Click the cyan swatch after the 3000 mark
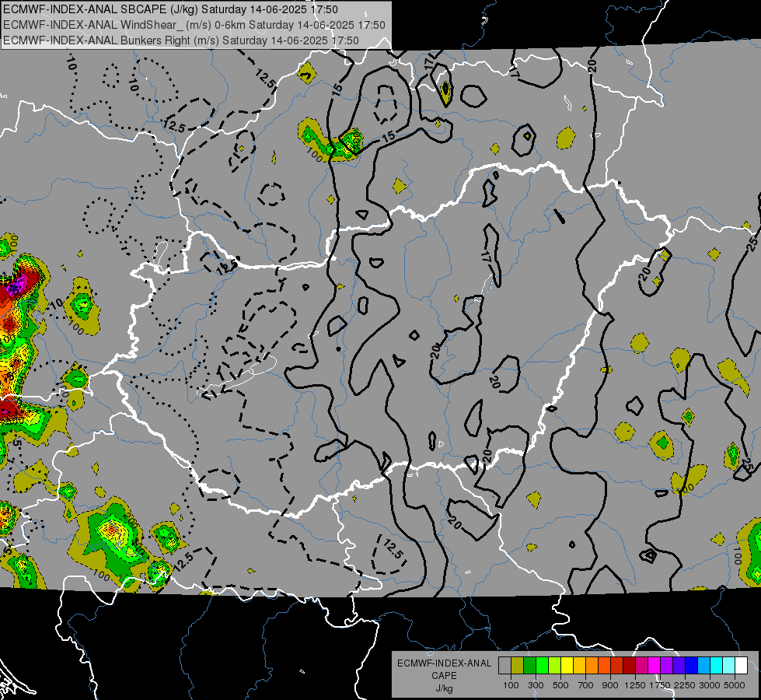The width and height of the screenshot is (761, 700). [x=717, y=665]
